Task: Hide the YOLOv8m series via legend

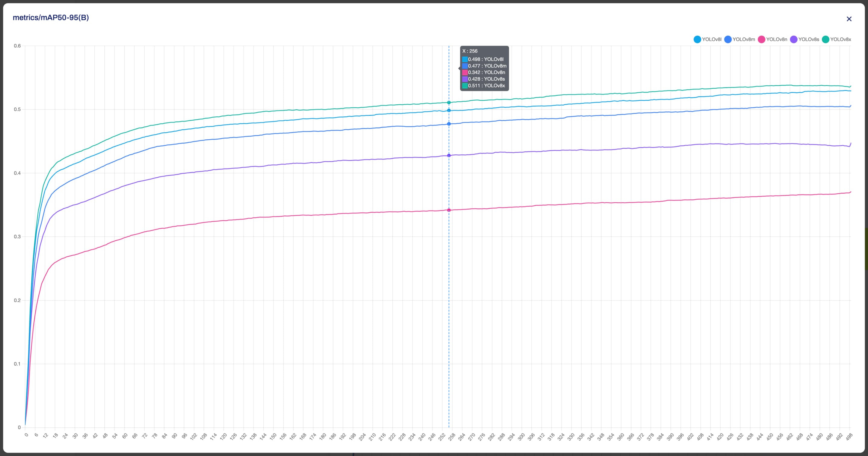Action: [739, 40]
